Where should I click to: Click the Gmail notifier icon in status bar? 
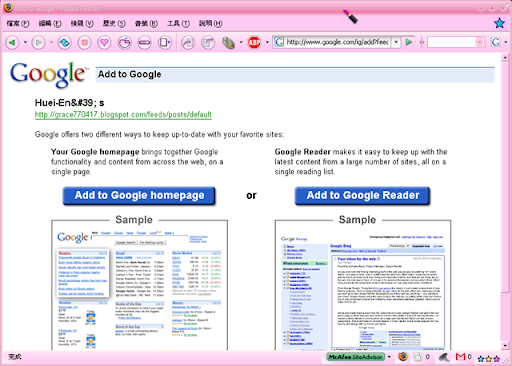click(461, 357)
